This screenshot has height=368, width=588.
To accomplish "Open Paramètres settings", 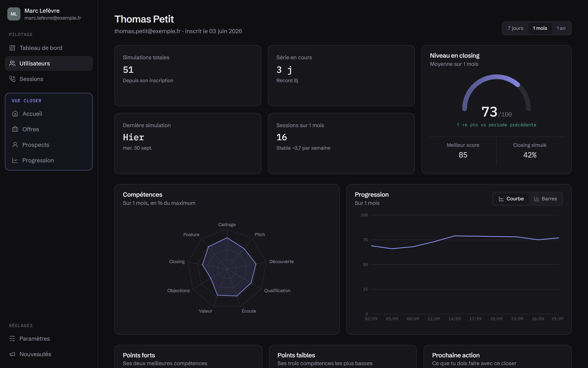I will point(49,339).
